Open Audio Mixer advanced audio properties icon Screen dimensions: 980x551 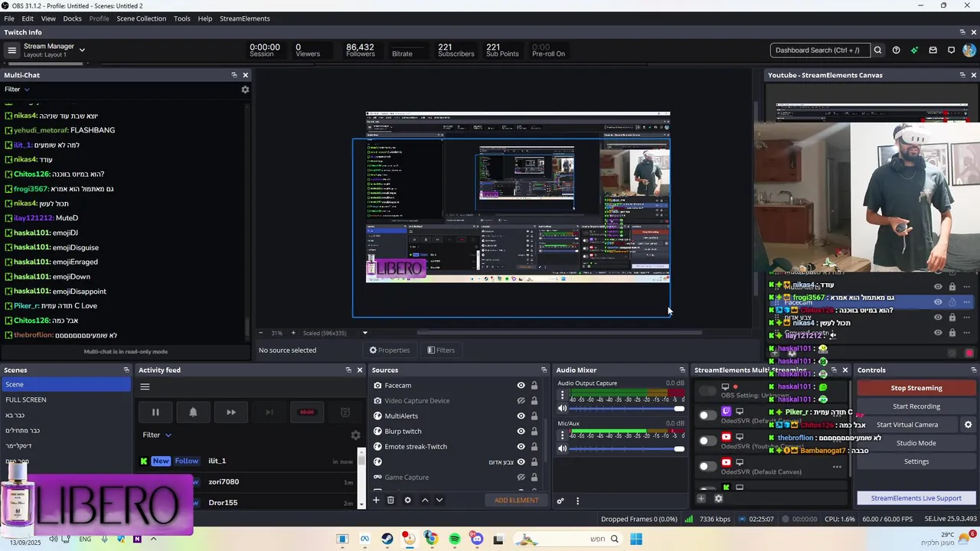pos(560,501)
